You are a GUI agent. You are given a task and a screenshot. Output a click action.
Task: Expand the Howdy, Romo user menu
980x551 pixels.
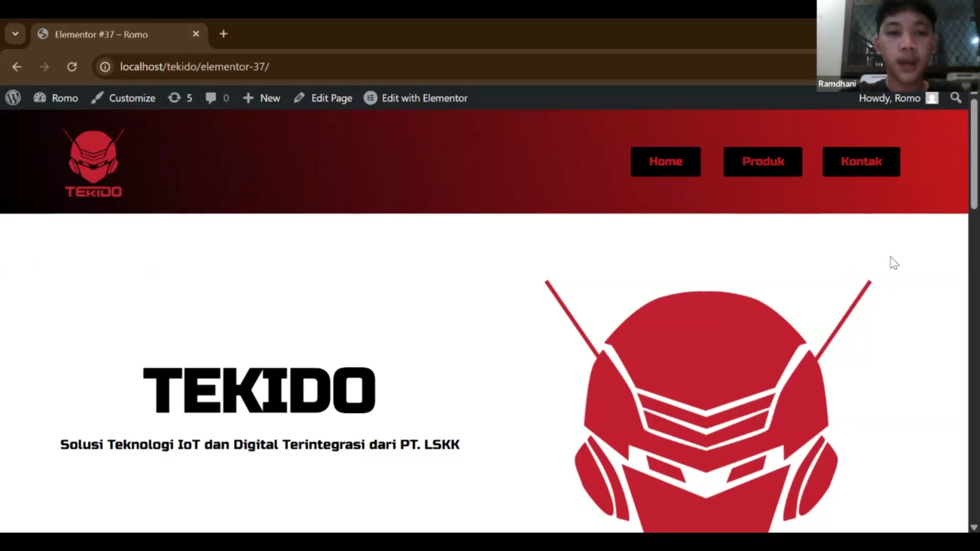coord(890,98)
